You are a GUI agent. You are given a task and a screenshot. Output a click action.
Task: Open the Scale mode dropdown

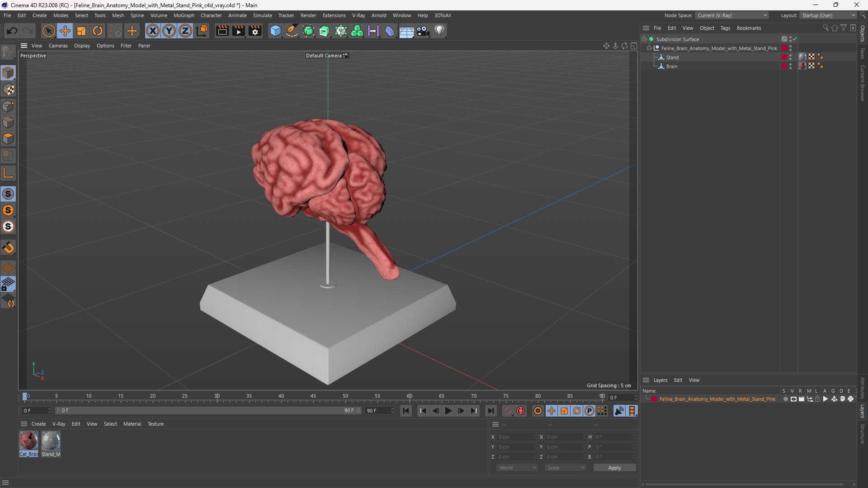[x=566, y=468]
